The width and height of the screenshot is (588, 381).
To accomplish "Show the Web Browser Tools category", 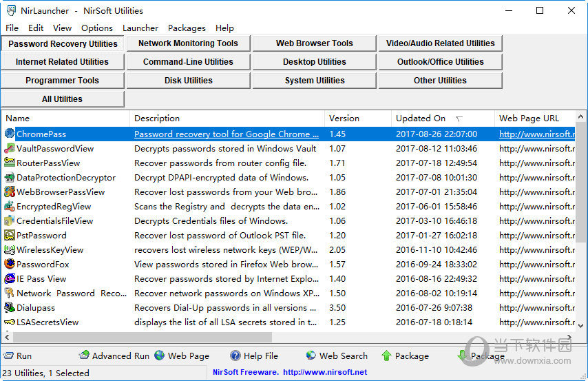I will click(x=314, y=43).
